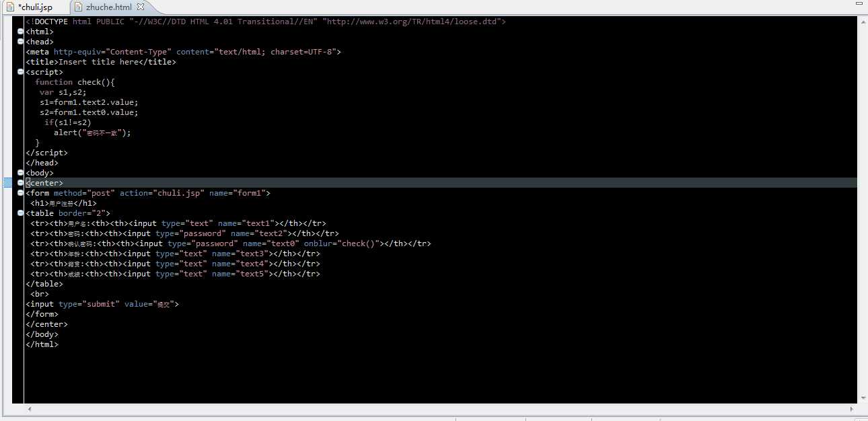Image resolution: width=868 pixels, height=421 pixels.
Task: Click the <br> tag line
Action: 40,294
